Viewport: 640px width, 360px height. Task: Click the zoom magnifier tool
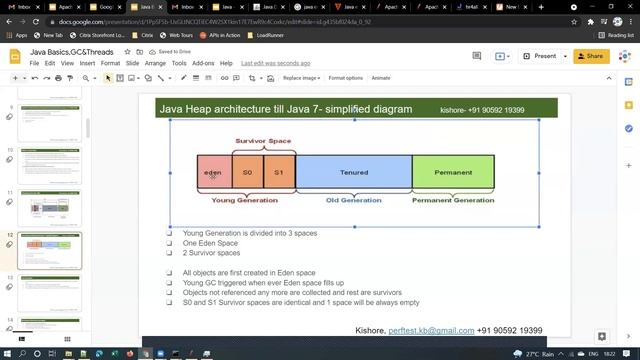[x=86, y=78]
